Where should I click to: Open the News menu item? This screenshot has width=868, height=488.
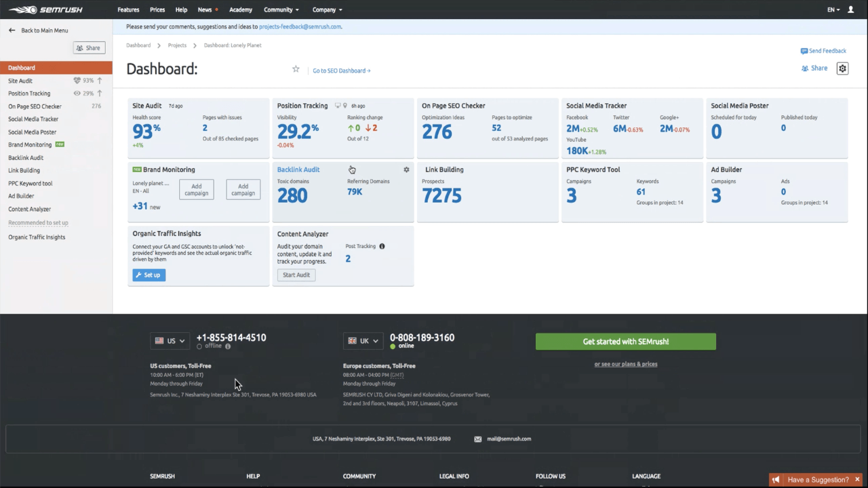(x=205, y=10)
